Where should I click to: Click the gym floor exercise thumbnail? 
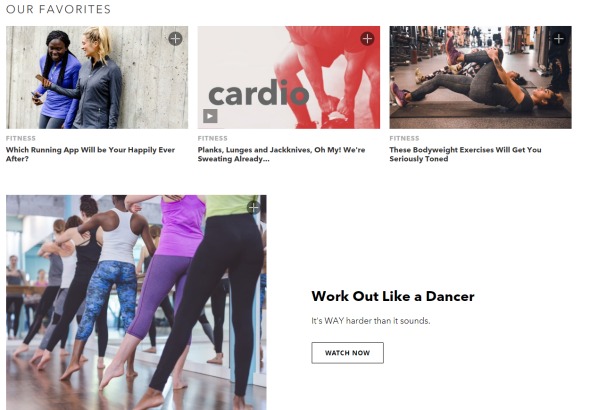[481, 77]
